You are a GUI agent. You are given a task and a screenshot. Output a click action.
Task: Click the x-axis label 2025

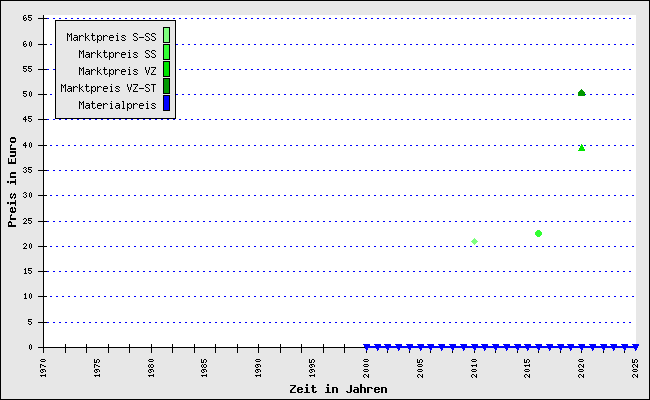[x=635, y=368]
